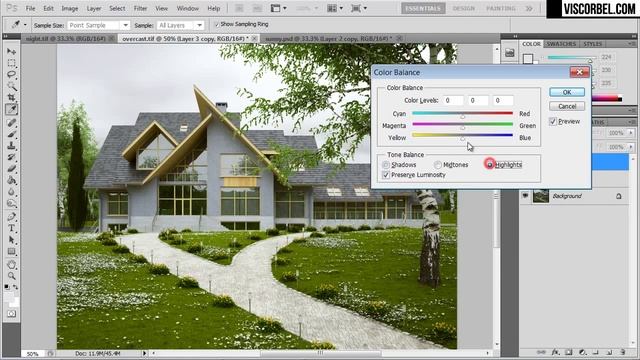The height and width of the screenshot is (360, 640).
Task: Click Cancel in Color Balance dialog
Action: [x=567, y=106]
